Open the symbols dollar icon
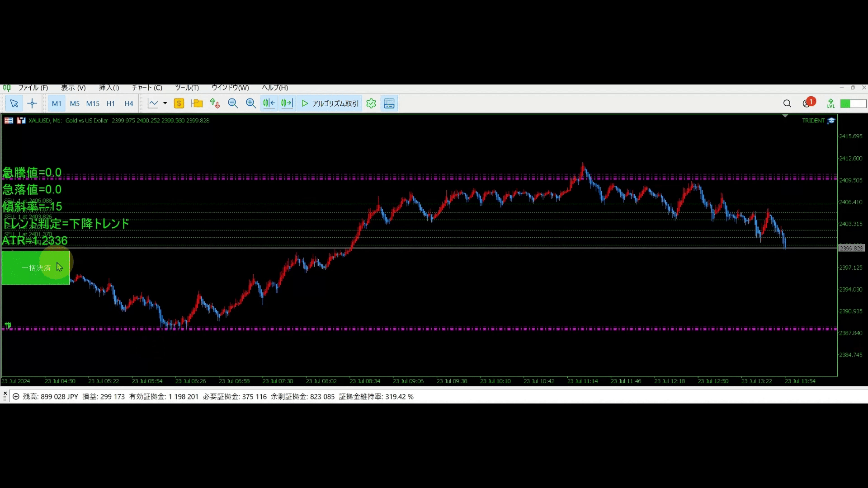The width and height of the screenshot is (868, 488). 179,103
